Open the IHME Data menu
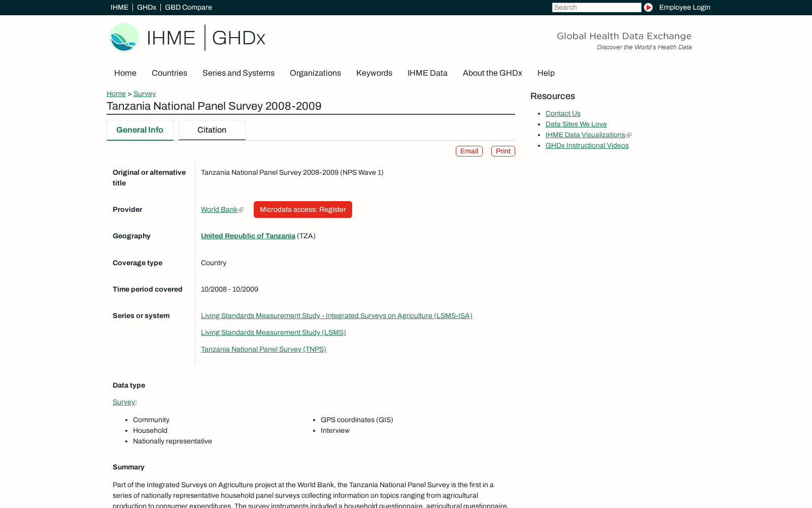Image resolution: width=812 pixels, height=508 pixels. (427, 73)
